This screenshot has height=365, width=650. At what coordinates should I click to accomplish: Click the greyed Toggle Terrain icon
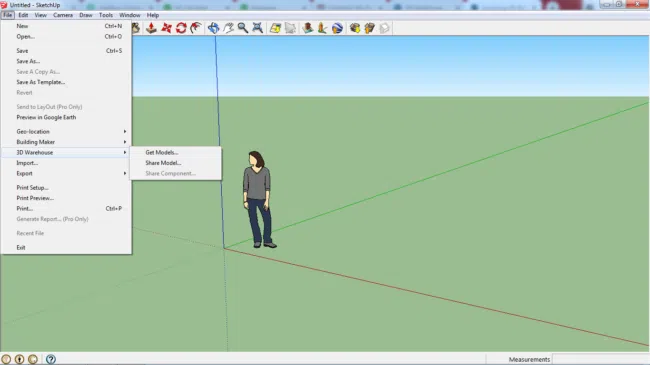coord(290,28)
